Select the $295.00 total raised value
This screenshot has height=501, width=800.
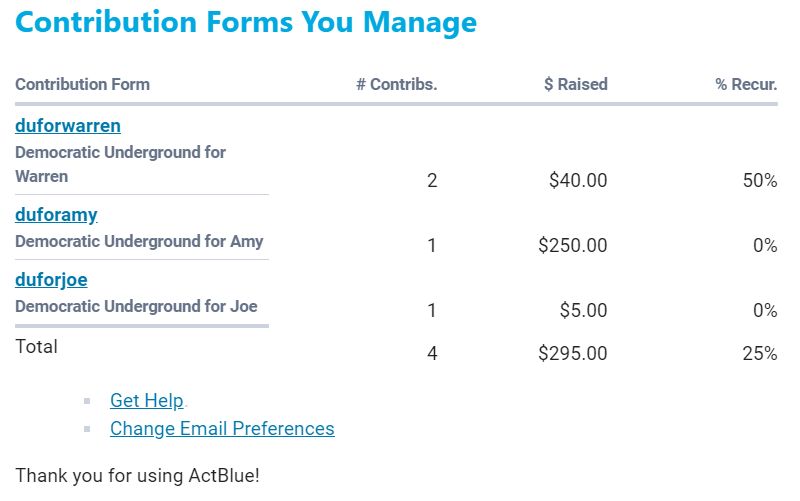[x=572, y=353]
